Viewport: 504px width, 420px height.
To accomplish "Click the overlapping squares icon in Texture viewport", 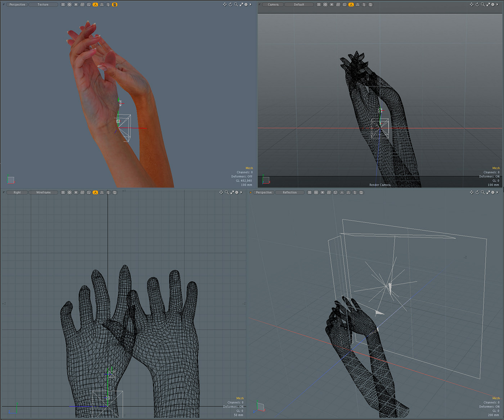I will coord(89,5).
